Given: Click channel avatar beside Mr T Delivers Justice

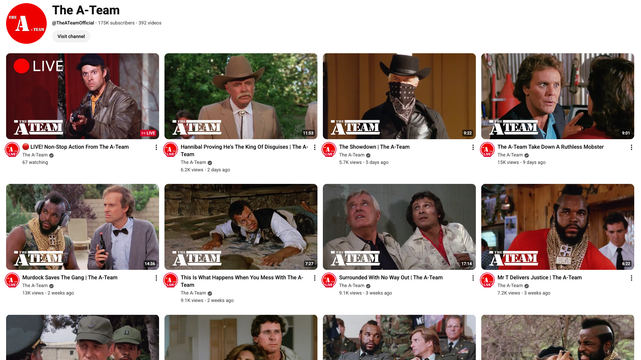Looking at the screenshot, I should tap(487, 280).
